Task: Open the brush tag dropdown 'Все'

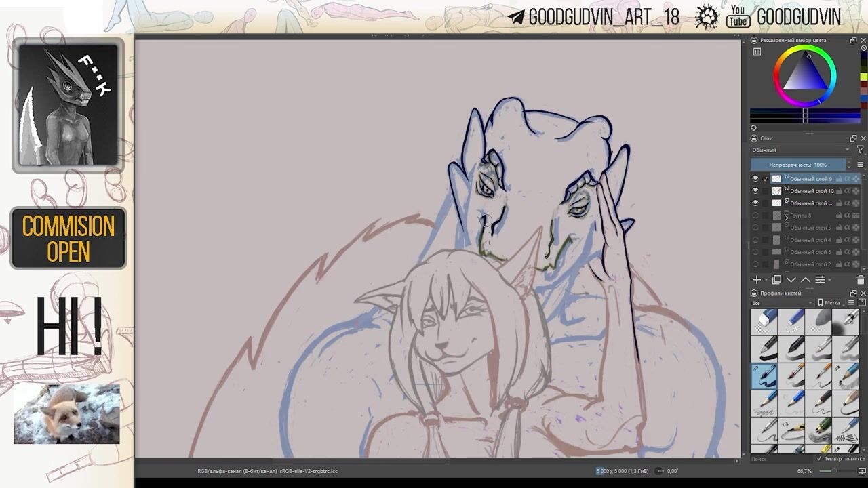Action: click(781, 303)
